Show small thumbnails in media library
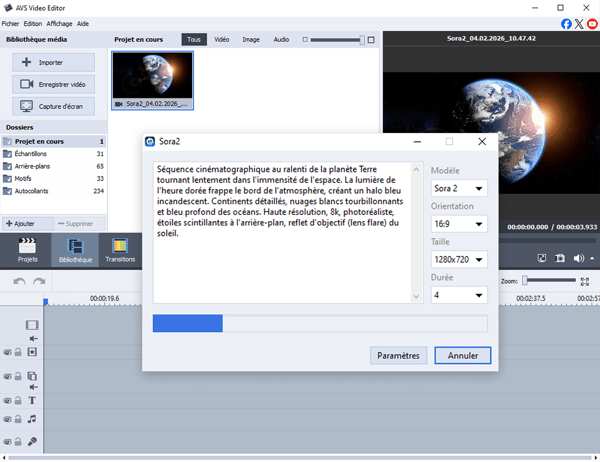 (x=305, y=39)
